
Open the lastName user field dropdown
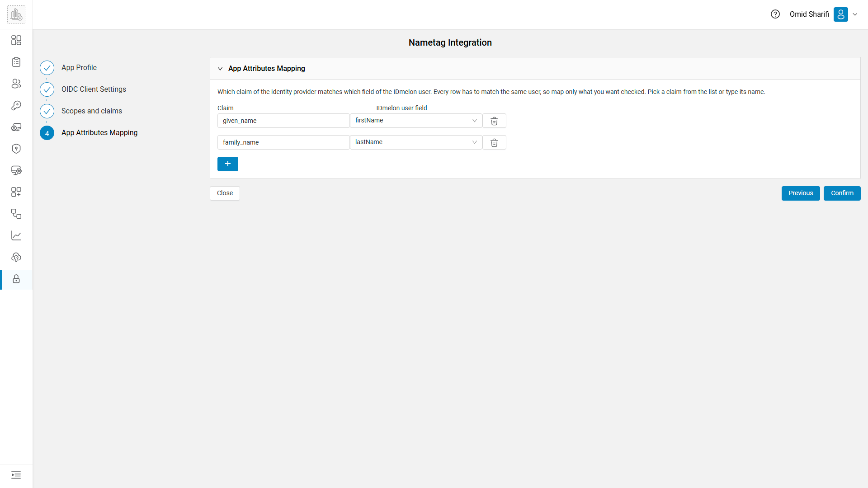[x=416, y=142]
